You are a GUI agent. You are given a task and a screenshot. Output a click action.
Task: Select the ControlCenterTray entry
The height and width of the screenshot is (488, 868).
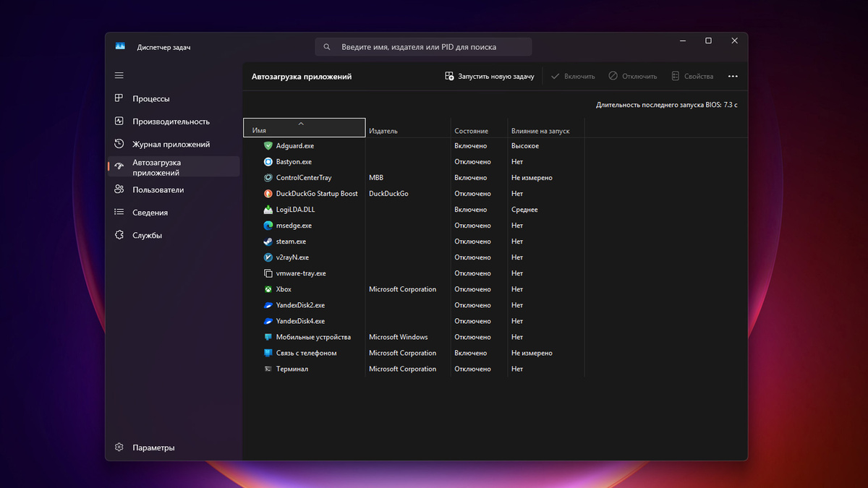point(304,178)
